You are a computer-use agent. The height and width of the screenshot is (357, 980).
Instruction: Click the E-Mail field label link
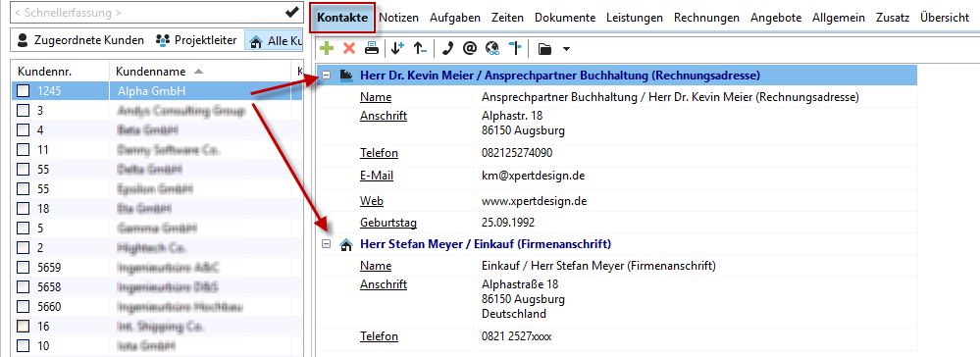[377, 177]
